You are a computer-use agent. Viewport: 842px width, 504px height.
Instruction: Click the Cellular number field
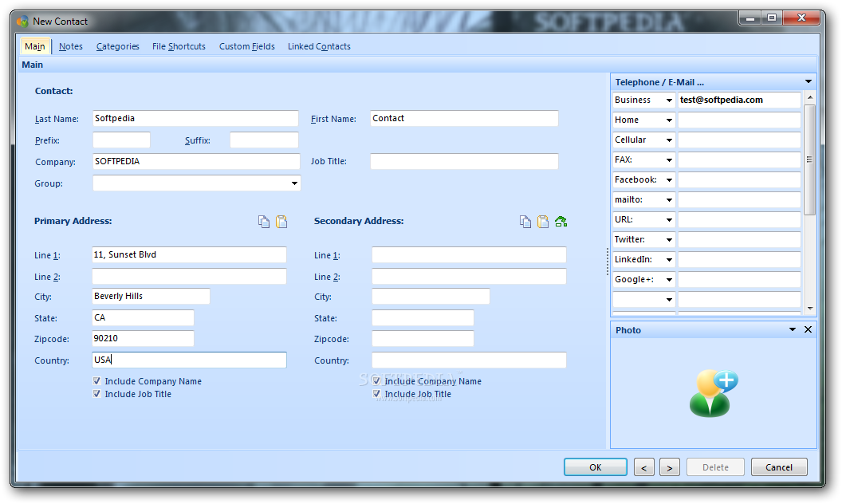pos(739,140)
